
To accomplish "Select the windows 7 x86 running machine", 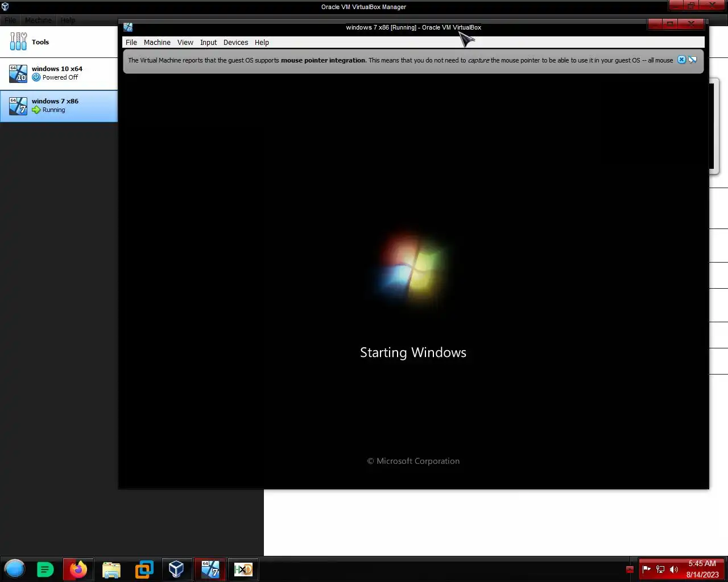I will 59,106.
